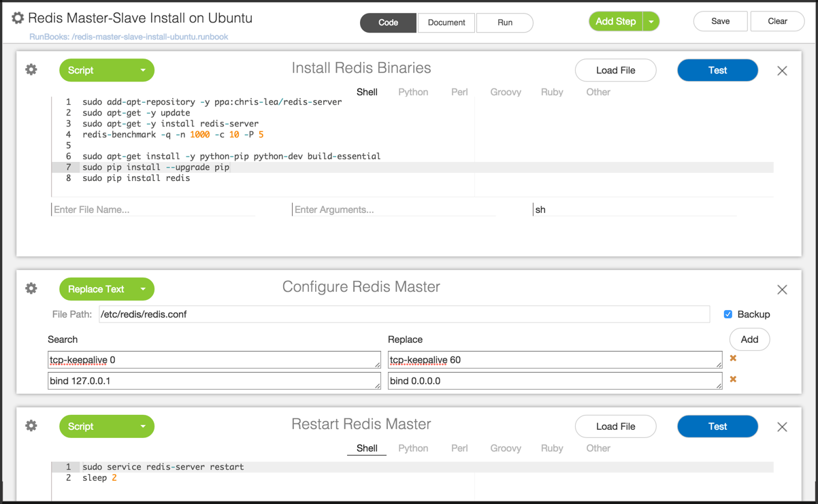Open settings gear for Restart Redis Master step

31,426
